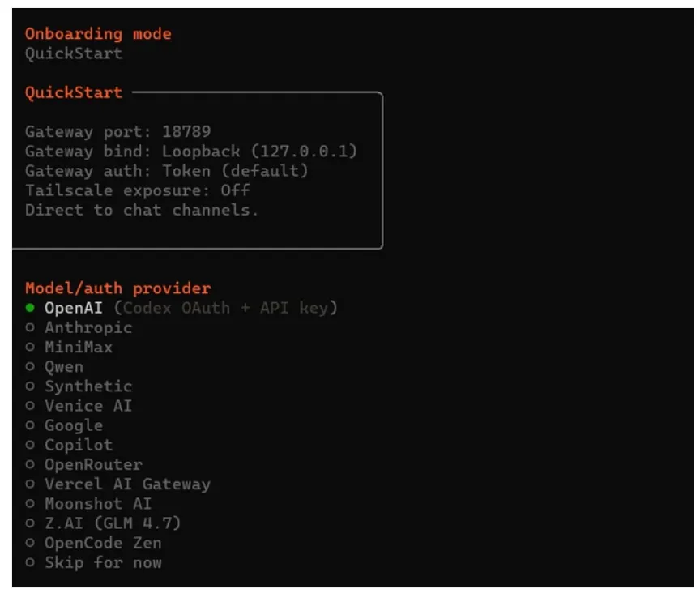Click the Gateway port 18789 line

[117, 131]
